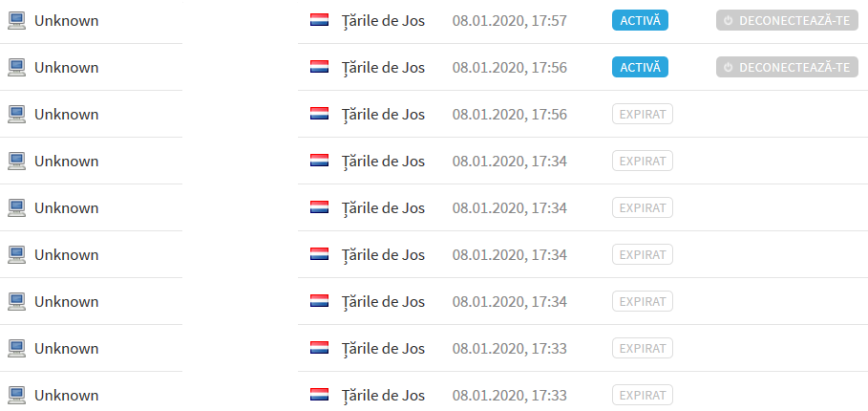This screenshot has width=868, height=411.
Task: Click the power icon in the second disconnect button
Action: pos(728,67)
